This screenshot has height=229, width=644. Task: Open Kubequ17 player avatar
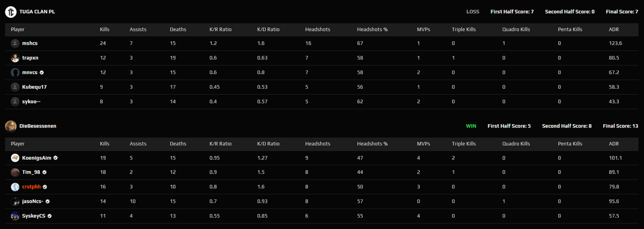pos(15,87)
